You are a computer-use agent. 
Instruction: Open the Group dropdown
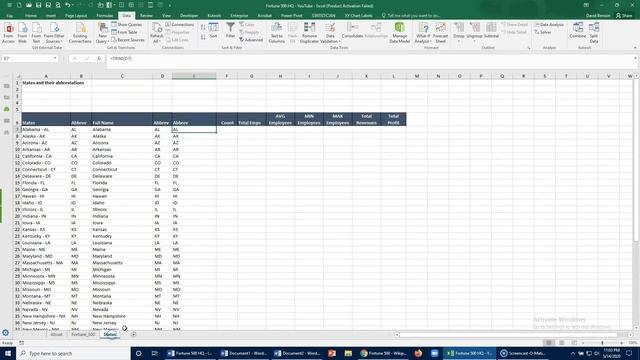point(459,32)
